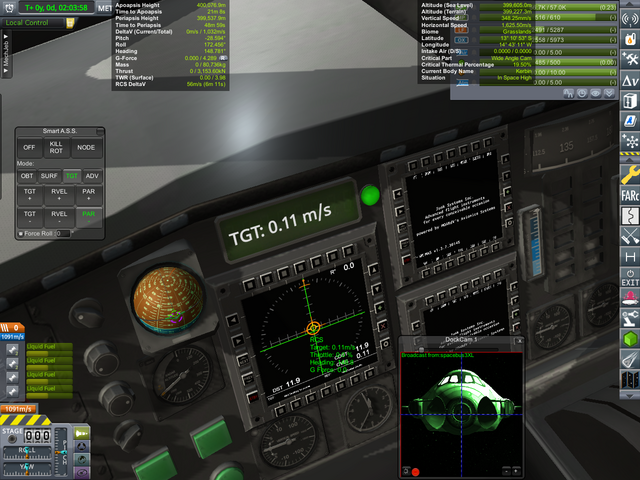Switch to SURF mode tab
Image resolution: width=640 pixels, height=480 pixels.
click(x=49, y=176)
